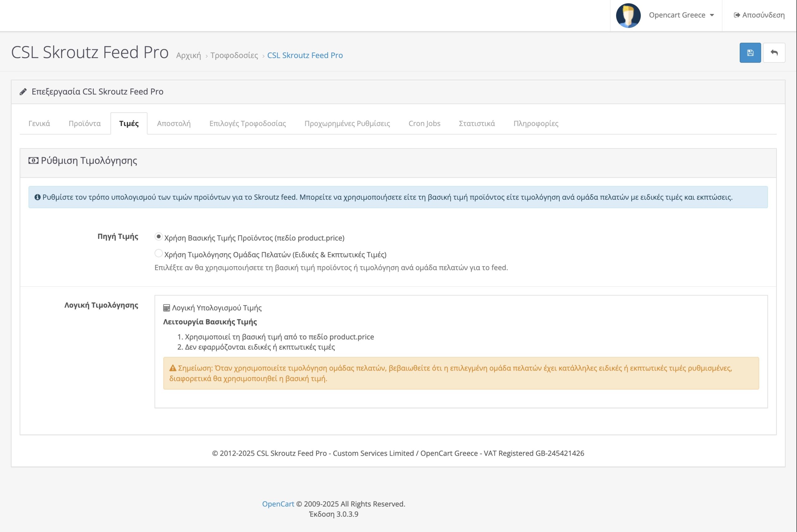Click the money icon beside Ρύθμιση Τιμολόγησης
797x532 pixels.
[x=33, y=161]
